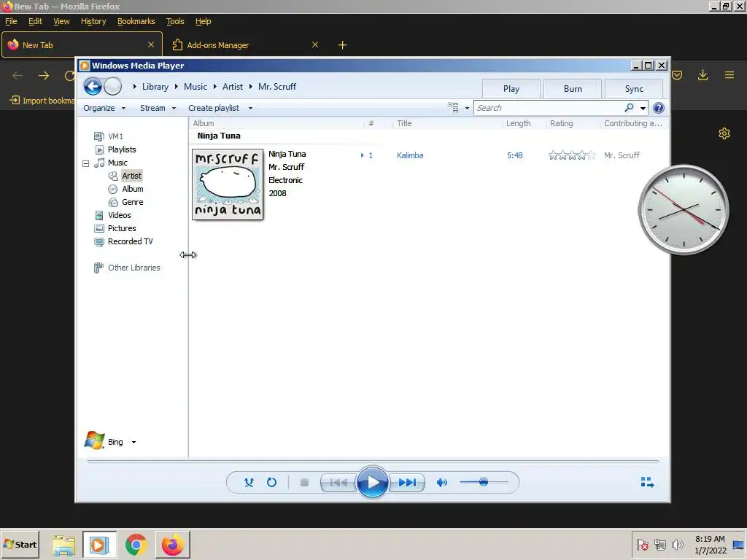Expand the arrow before Library breadcrumb
Screen dimensions: 747x560
135,87
